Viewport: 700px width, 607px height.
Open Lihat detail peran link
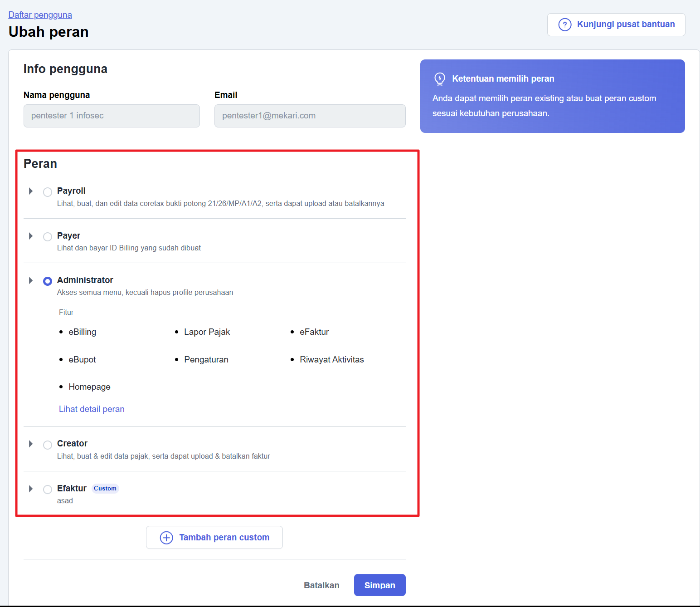pos(92,409)
